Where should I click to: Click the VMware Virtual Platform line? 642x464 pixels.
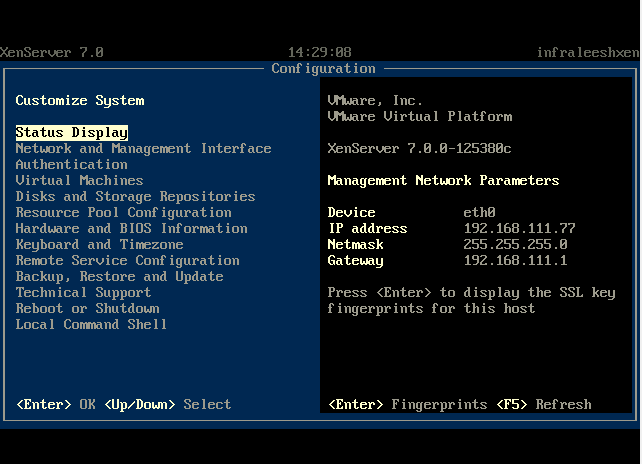coord(420,117)
